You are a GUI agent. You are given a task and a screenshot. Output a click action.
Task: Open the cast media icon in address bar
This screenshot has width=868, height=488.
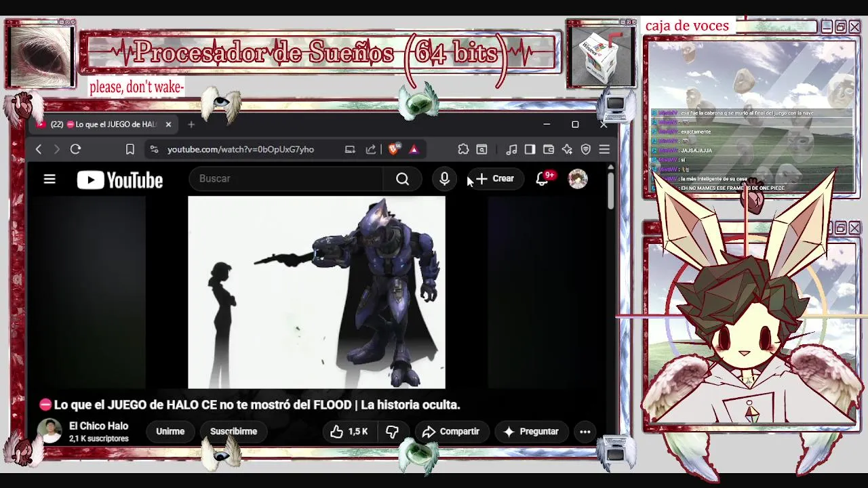click(350, 149)
